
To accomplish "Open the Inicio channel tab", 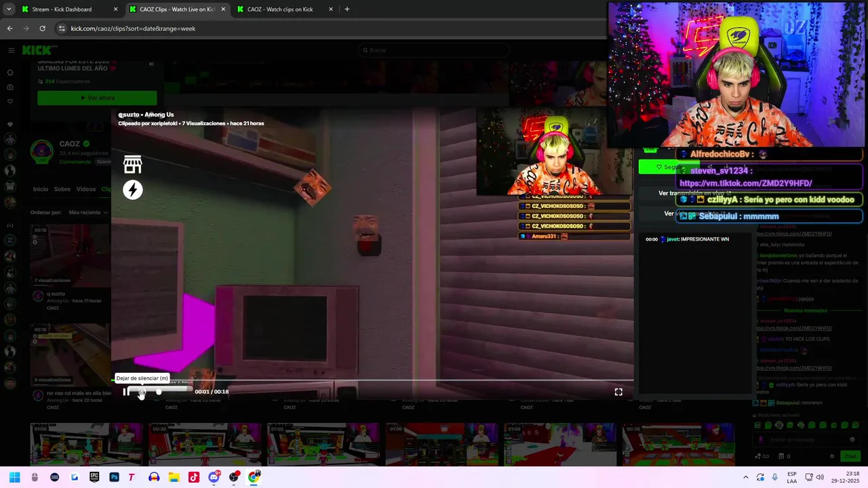I will [41, 189].
